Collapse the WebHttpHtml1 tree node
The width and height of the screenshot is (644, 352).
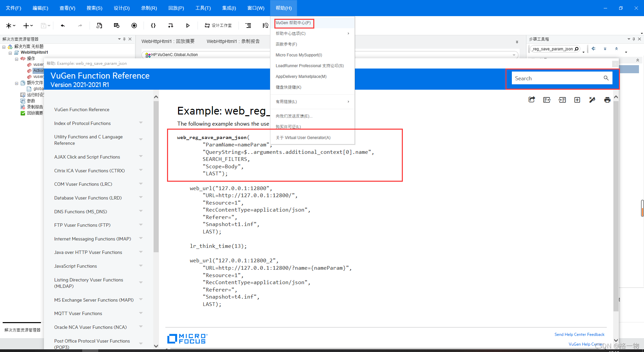pos(10,53)
